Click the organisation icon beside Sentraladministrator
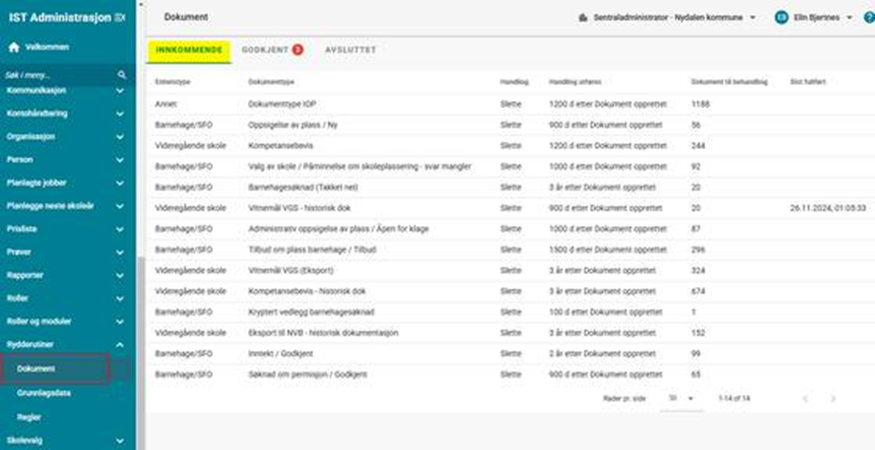This screenshot has height=450, width=875. pyautogui.click(x=584, y=18)
